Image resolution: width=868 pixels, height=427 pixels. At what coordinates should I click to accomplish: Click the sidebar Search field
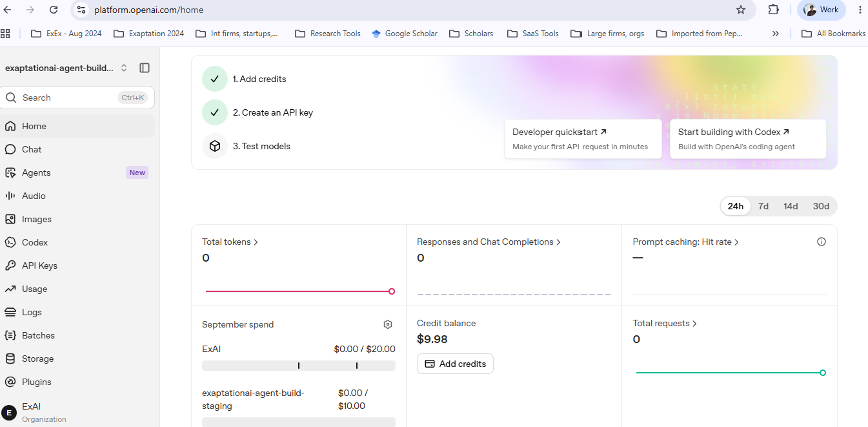pyautogui.click(x=77, y=98)
